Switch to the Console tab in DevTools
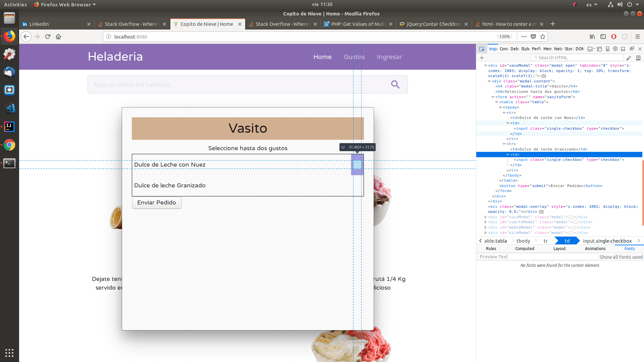This screenshot has width=644, height=362. [x=503, y=49]
